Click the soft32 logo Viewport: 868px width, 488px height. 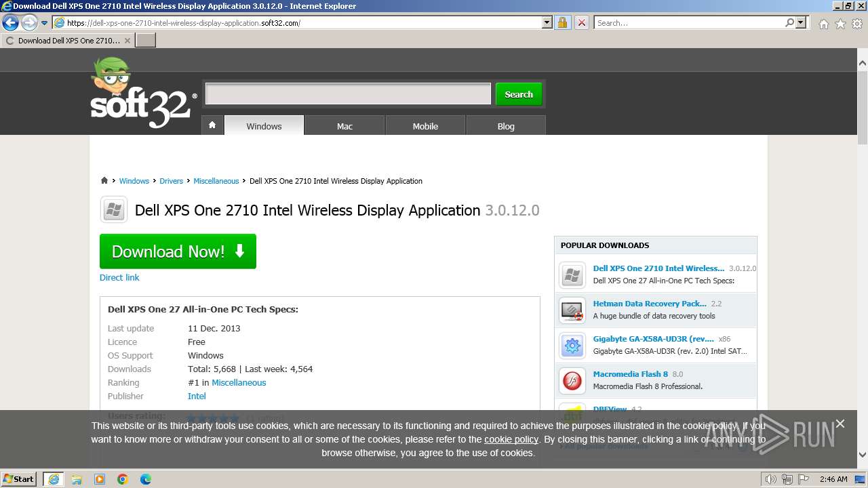click(x=143, y=94)
